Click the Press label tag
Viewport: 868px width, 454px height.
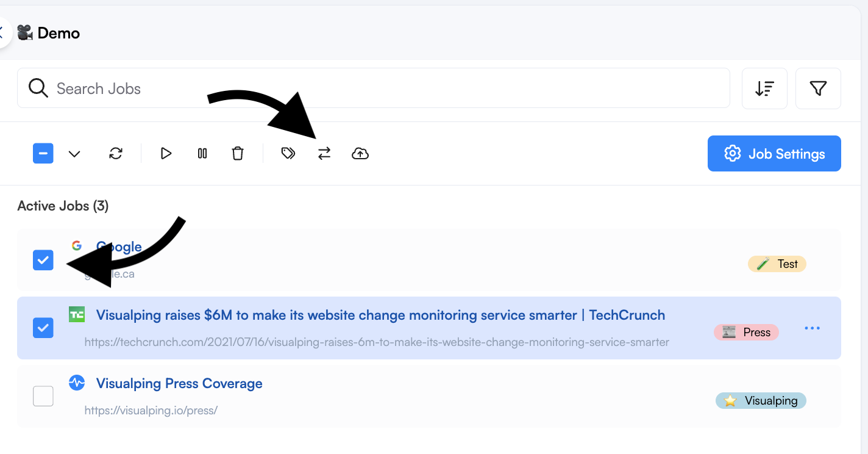point(746,332)
